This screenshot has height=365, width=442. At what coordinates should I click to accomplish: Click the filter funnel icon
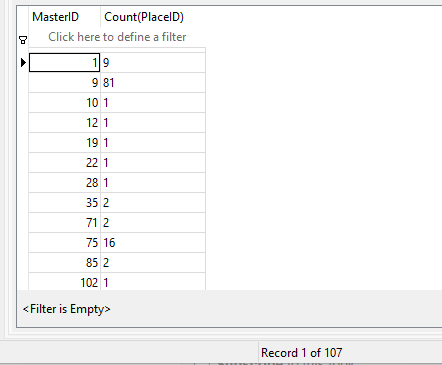[23, 40]
